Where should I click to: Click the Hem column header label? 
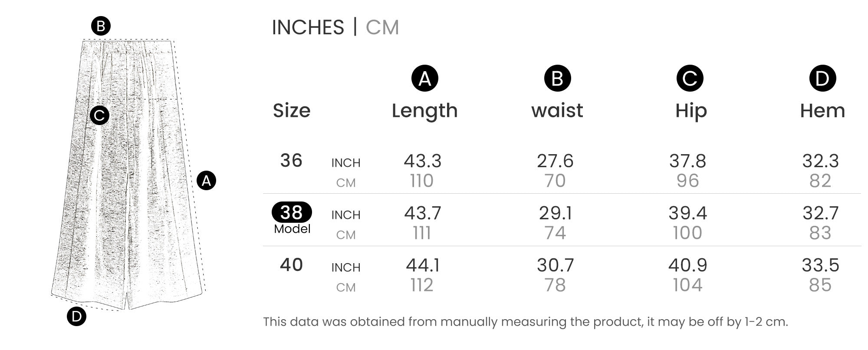[822, 111]
